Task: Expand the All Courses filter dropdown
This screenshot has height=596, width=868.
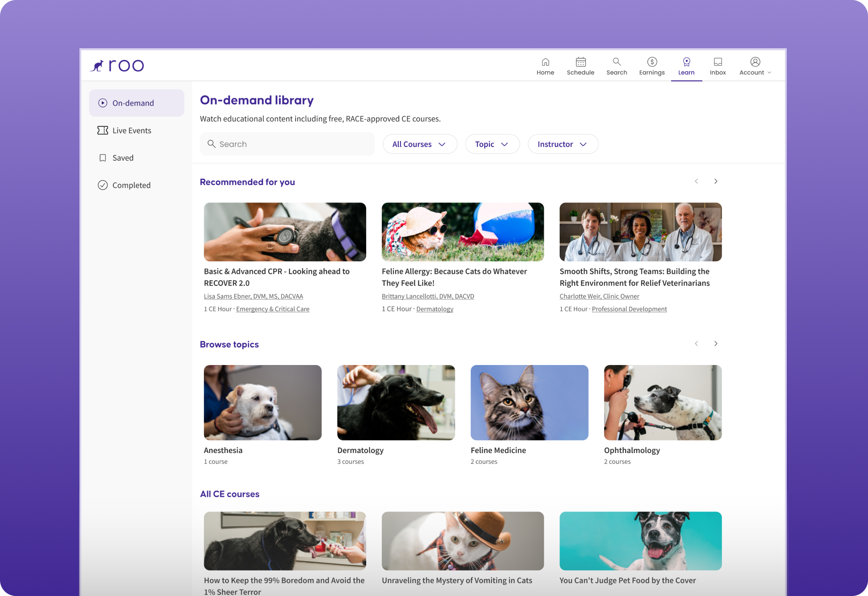Action: tap(420, 144)
